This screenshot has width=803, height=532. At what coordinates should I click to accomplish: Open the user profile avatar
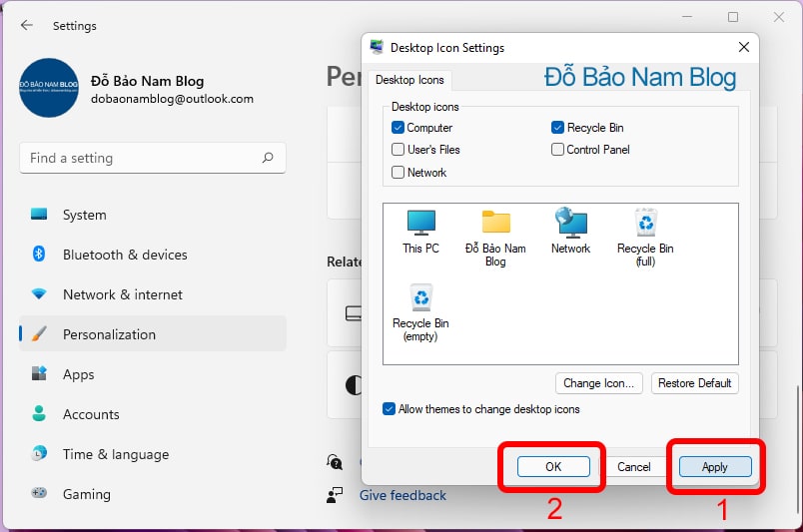49,88
